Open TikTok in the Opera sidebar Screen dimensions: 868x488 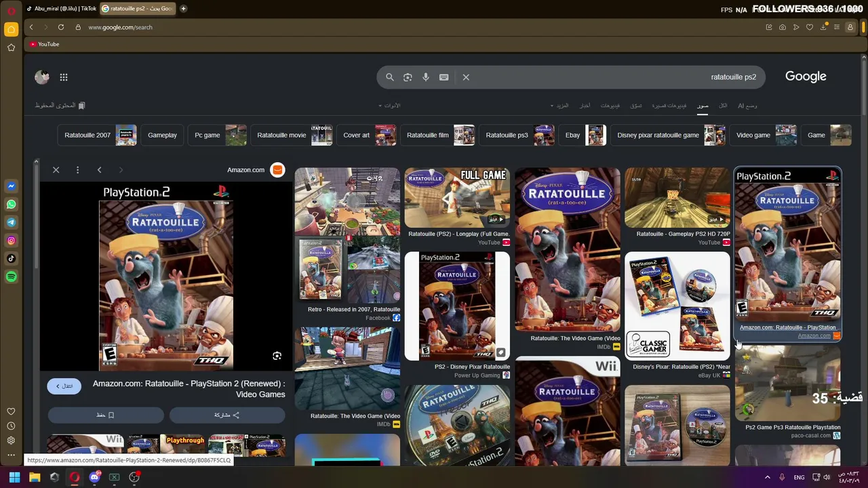(x=12, y=258)
